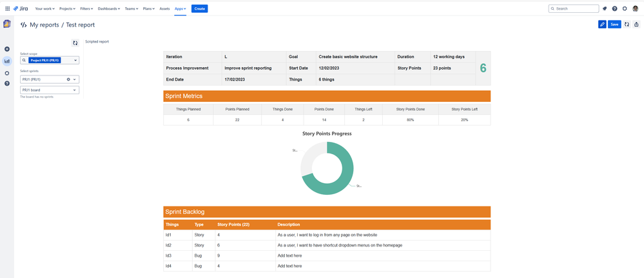Click the blue Create button

[199, 8]
